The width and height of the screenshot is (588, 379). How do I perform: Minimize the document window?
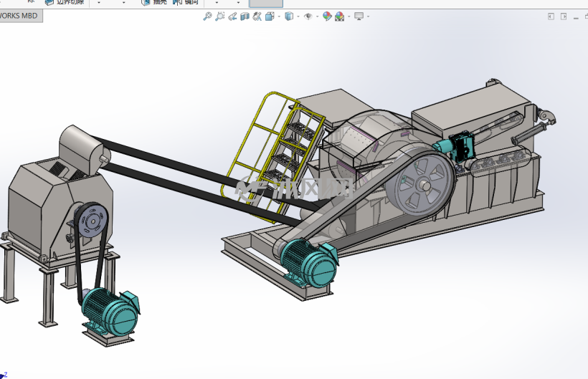coord(576,17)
